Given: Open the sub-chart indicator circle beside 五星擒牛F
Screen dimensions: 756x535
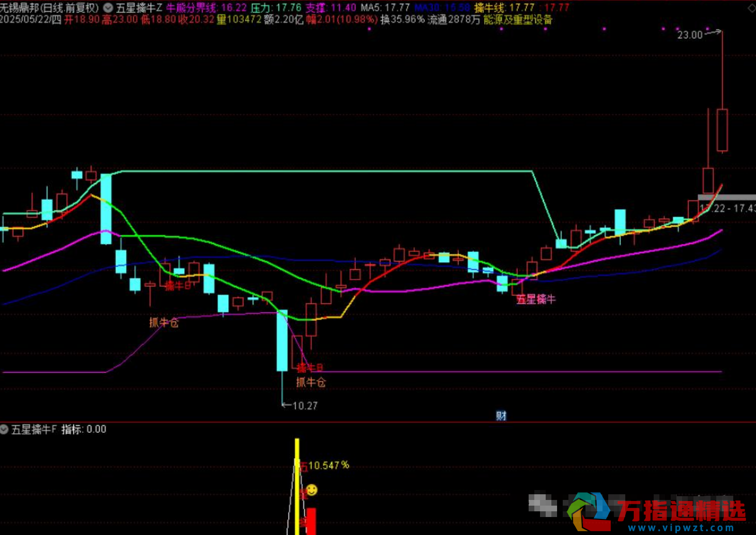Looking at the screenshot, I should pos(4,429).
